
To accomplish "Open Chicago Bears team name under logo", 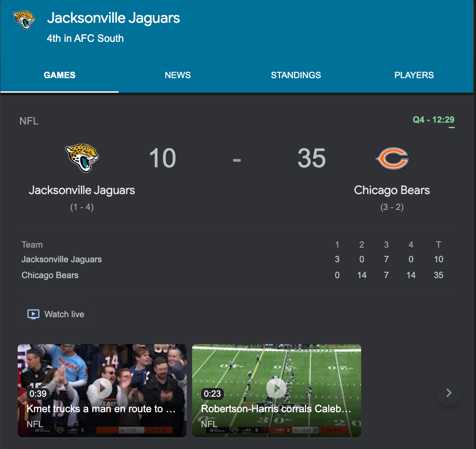I will (x=392, y=190).
